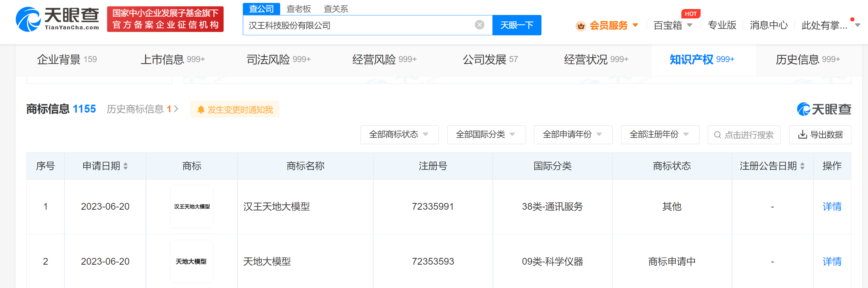The width and height of the screenshot is (868, 288).
Task: Click 09类-科学仪器 cell
Action: pos(552,261)
